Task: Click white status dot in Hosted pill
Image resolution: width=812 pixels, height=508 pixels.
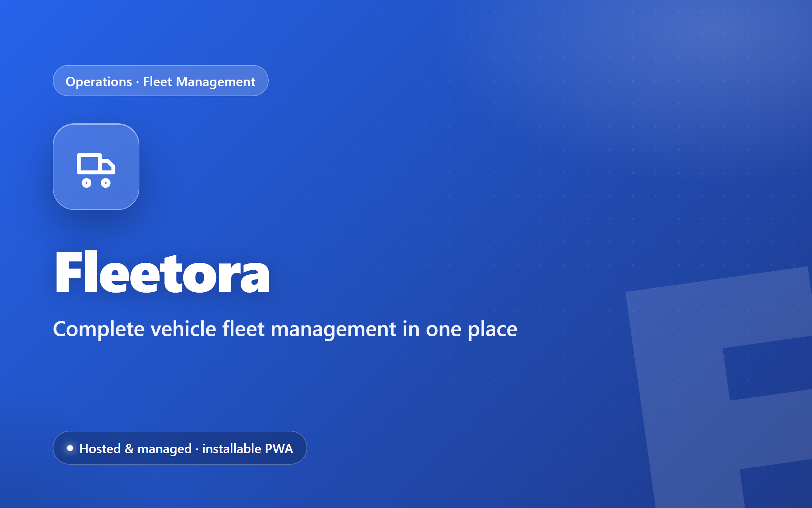Action: 70,448
